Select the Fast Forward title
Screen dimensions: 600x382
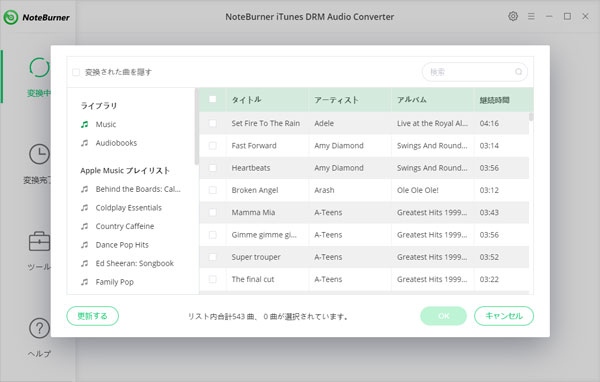click(x=254, y=145)
